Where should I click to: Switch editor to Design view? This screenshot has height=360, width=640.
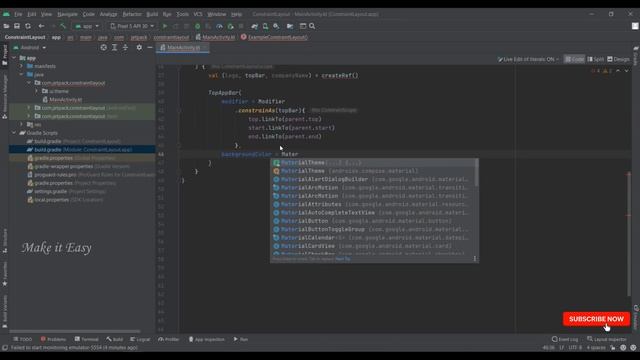click(618, 59)
